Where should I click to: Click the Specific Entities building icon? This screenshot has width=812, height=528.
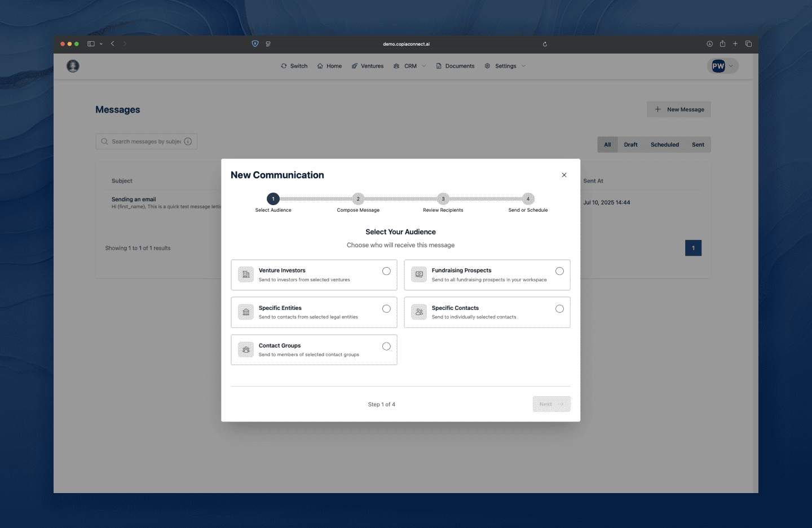245,312
